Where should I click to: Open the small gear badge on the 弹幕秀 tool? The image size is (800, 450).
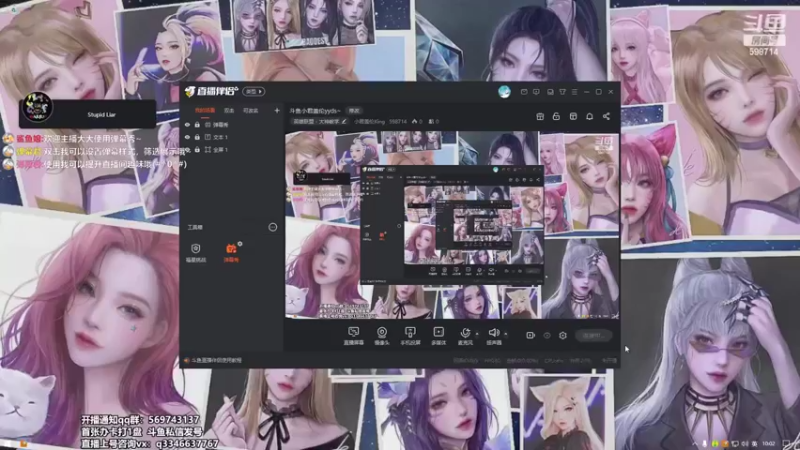[x=240, y=244]
